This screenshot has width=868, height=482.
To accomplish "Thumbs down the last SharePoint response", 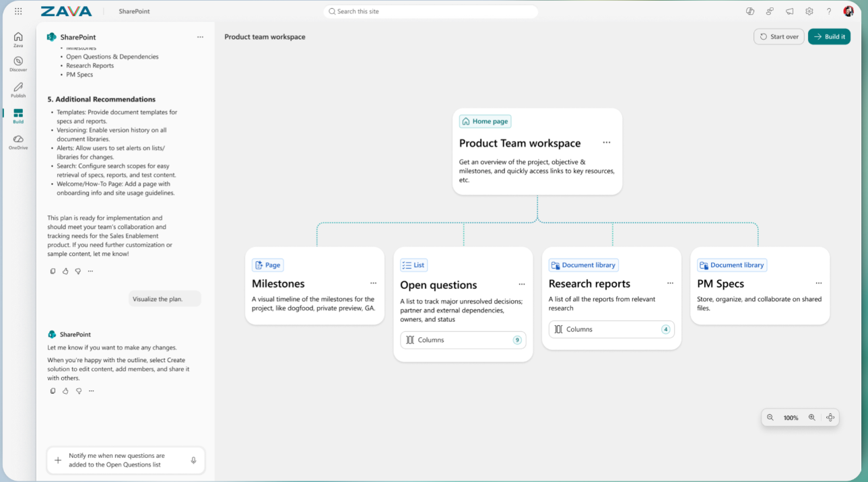I will 78,391.
